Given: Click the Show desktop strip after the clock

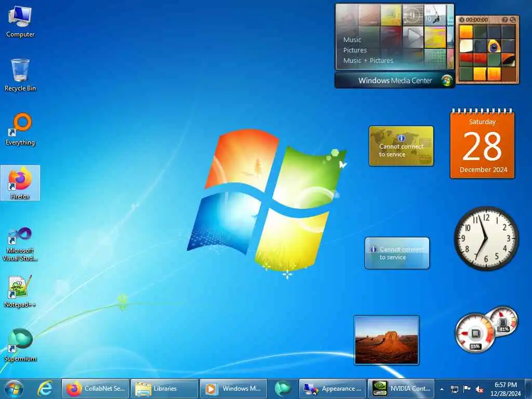Looking at the screenshot, I should click(x=528, y=389).
